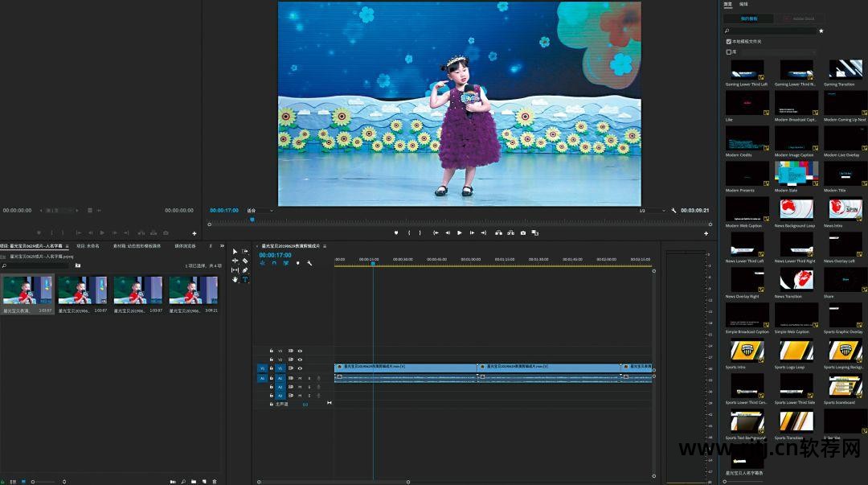Toggle the V1 track eye visibility
The height and width of the screenshot is (485, 868).
(300, 368)
